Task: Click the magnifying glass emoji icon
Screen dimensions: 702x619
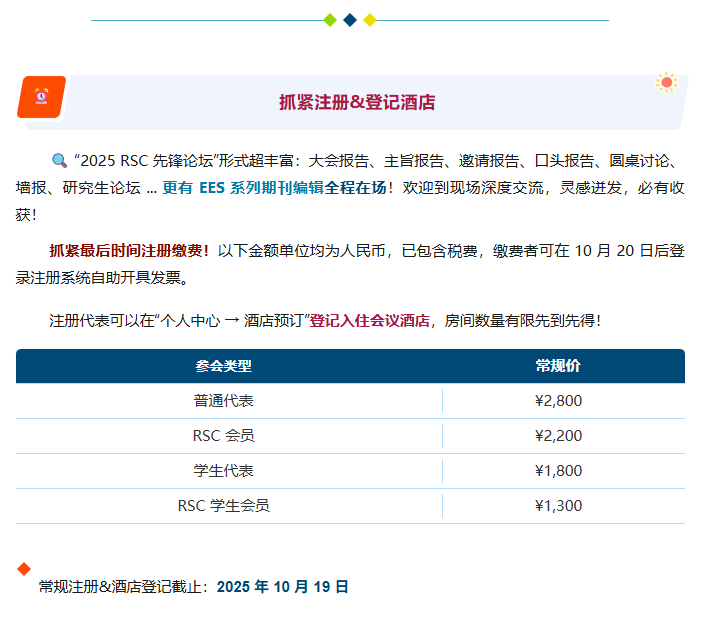Action: tap(60, 161)
